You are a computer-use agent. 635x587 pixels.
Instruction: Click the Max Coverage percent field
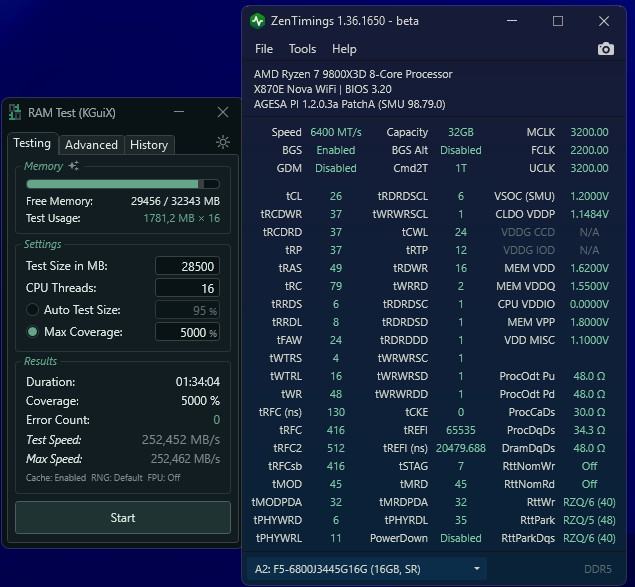[188, 332]
